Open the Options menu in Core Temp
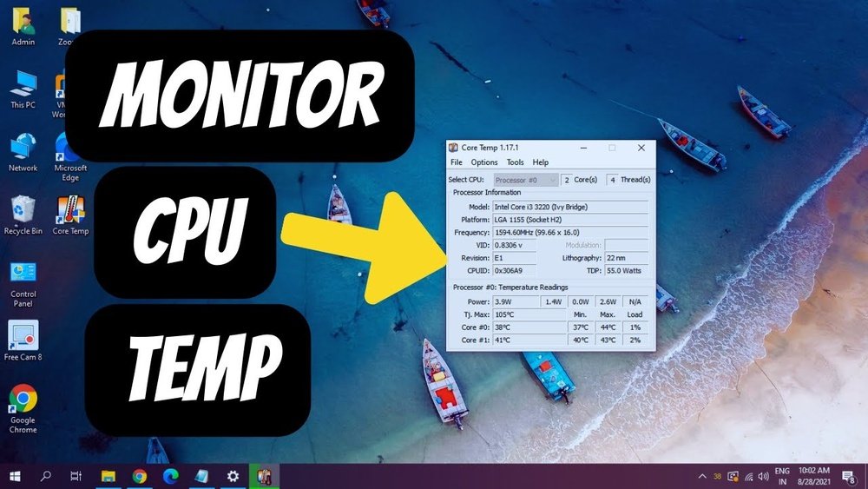This screenshot has height=489, width=868. point(484,162)
